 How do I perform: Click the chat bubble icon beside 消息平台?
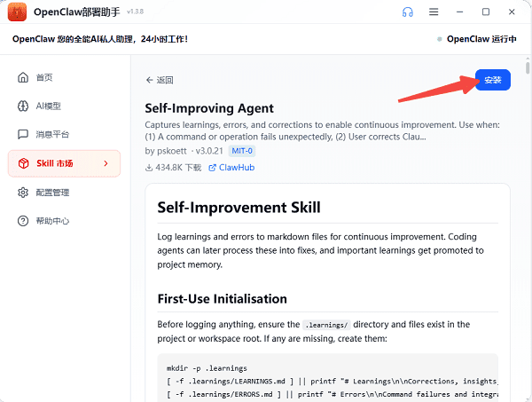pyautogui.click(x=23, y=135)
